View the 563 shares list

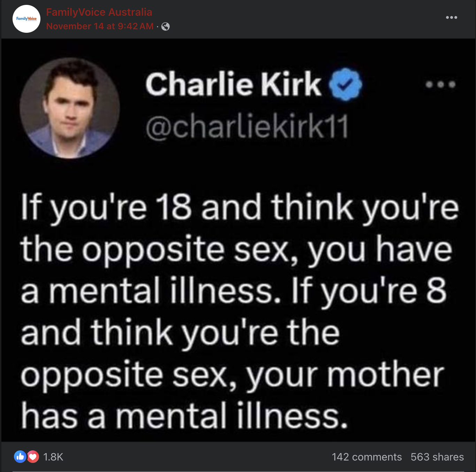click(x=437, y=457)
